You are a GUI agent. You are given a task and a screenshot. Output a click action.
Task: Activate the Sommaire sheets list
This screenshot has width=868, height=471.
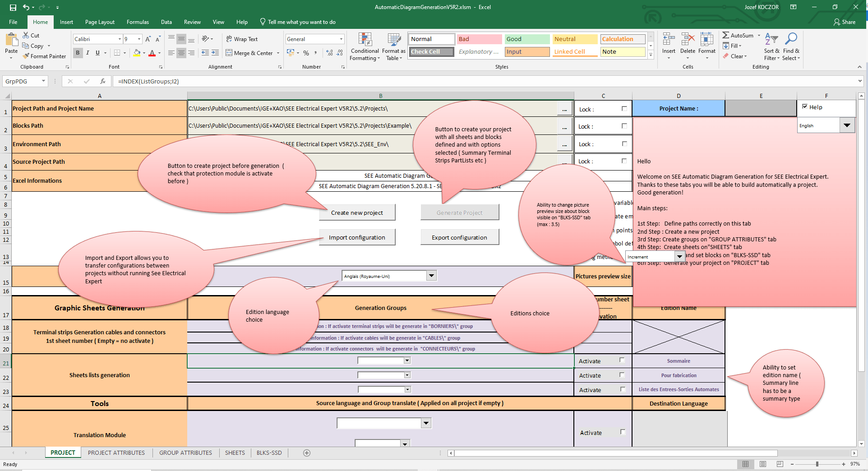coord(622,360)
